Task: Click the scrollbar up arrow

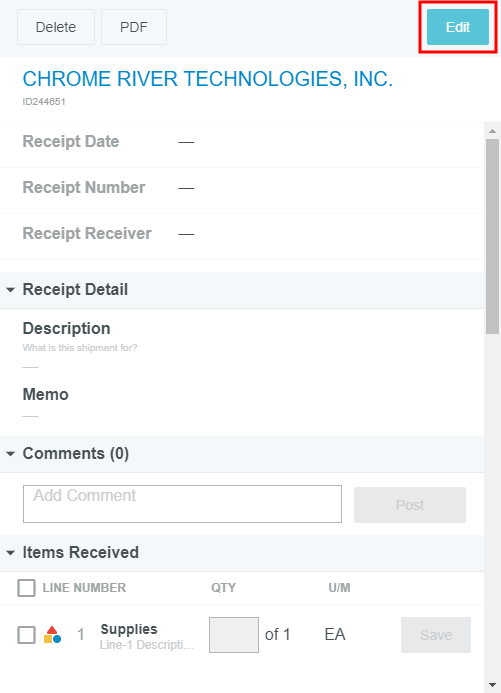Action: pos(493,131)
